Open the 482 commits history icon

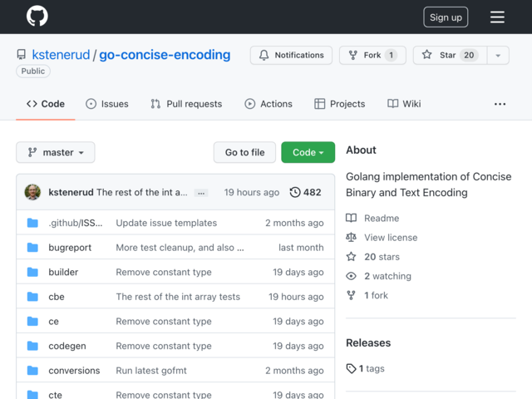305,192
